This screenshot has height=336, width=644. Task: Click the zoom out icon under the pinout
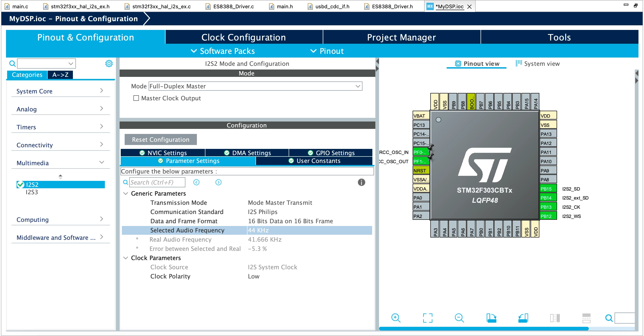pyautogui.click(x=459, y=318)
